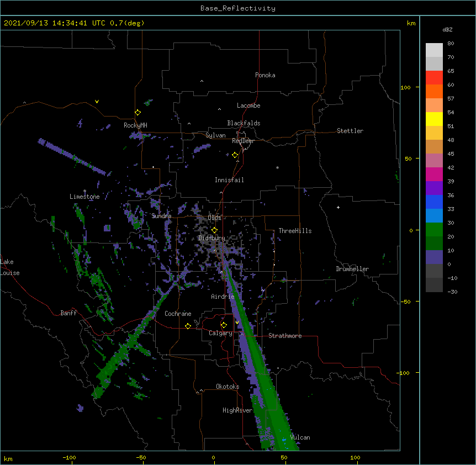Click the Vulcan label
The height and width of the screenshot is (465, 476).
[300, 437]
